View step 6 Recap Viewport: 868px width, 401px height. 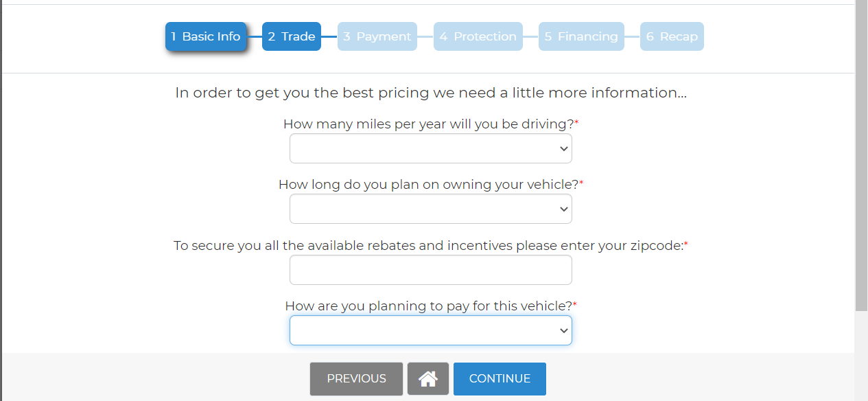(672, 36)
